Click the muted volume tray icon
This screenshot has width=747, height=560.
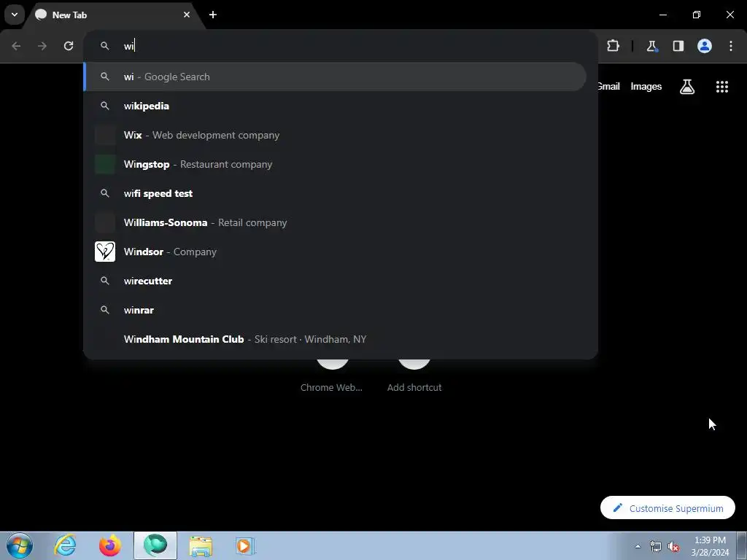[x=673, y=546]
